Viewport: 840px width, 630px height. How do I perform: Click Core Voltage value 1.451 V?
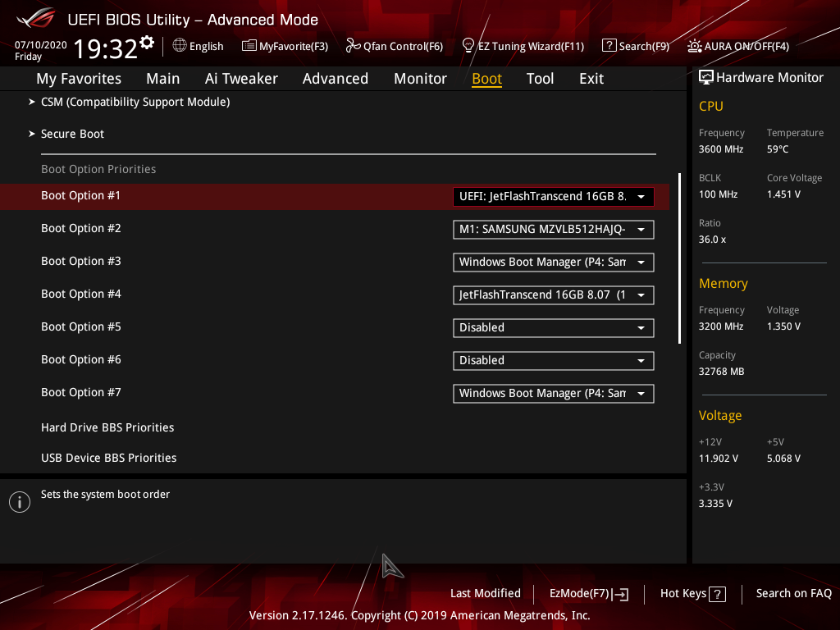point(783,194)
